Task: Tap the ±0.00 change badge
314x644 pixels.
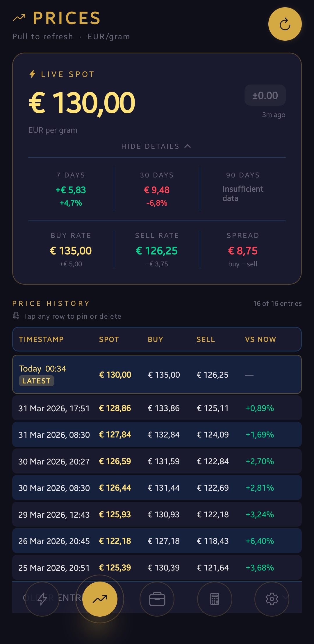Action: [x=265, y=95]
